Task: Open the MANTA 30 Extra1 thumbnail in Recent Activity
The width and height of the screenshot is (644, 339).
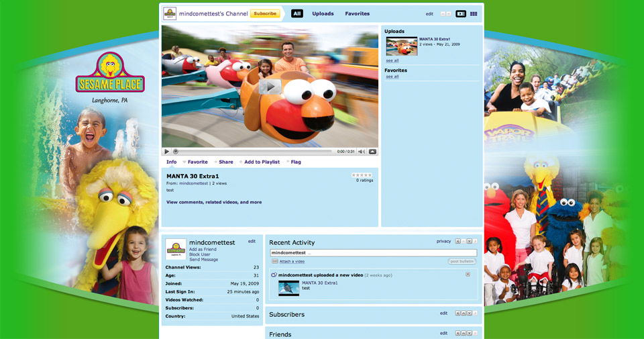Action: click(x=288, y=288)
